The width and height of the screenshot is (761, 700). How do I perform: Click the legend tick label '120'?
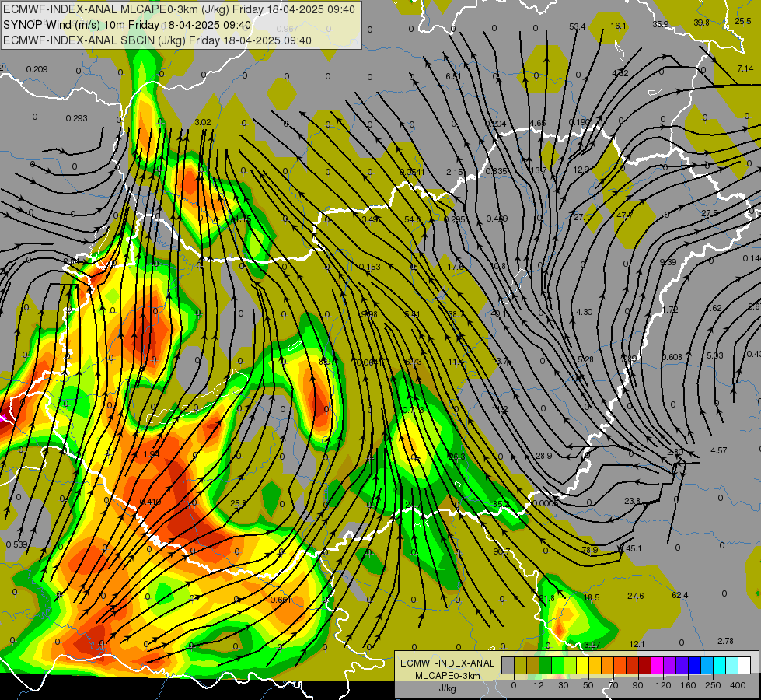[x=664, y=685]
